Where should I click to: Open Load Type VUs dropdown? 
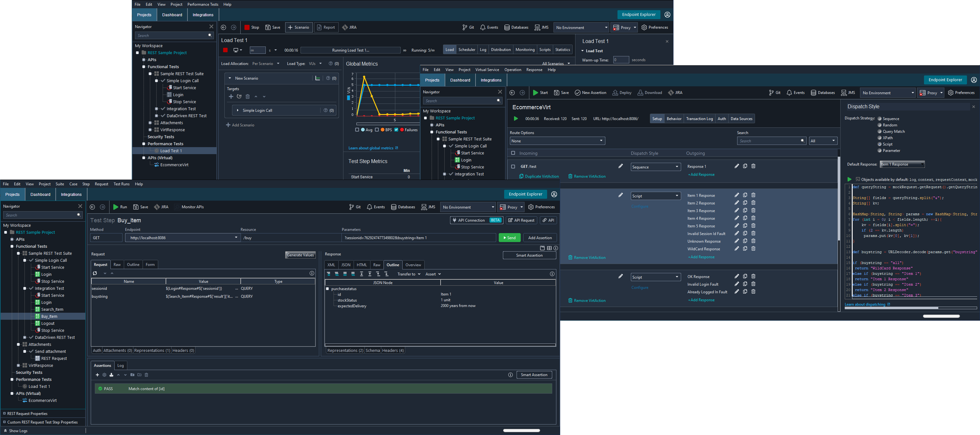(315, 64)
